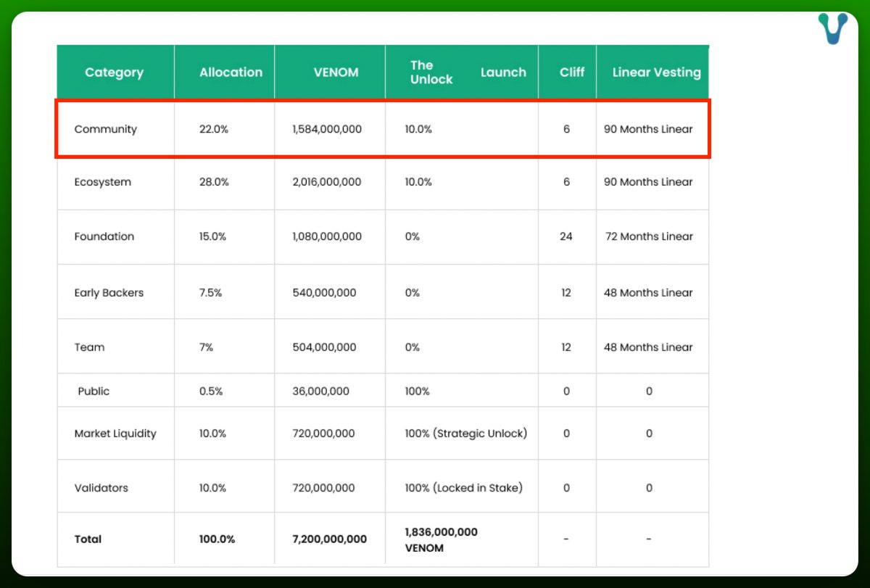Viewport: 870px width, 588px height.
Task: Click the 15.0% allocation value
Action: (x=213, y=236)
